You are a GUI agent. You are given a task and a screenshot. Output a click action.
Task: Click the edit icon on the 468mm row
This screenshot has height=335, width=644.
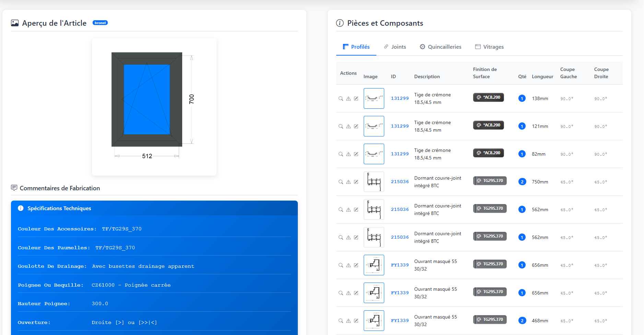356,321
